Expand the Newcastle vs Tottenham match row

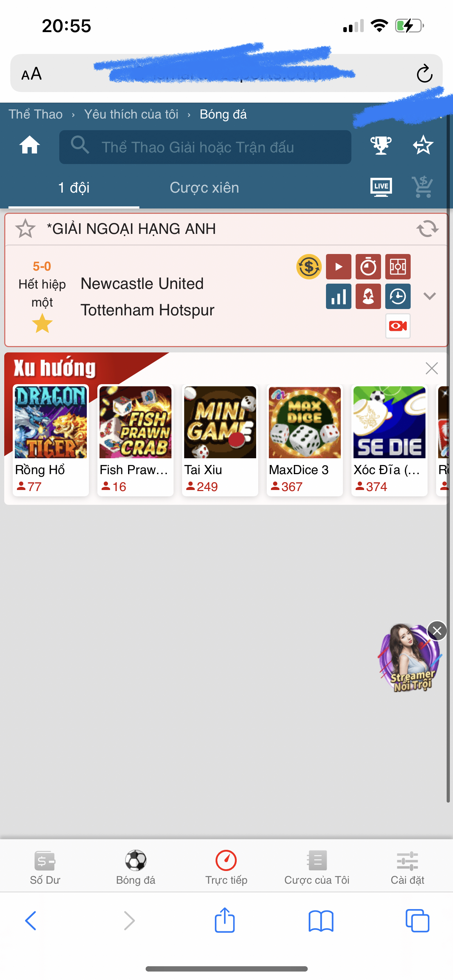click(430, 296)
